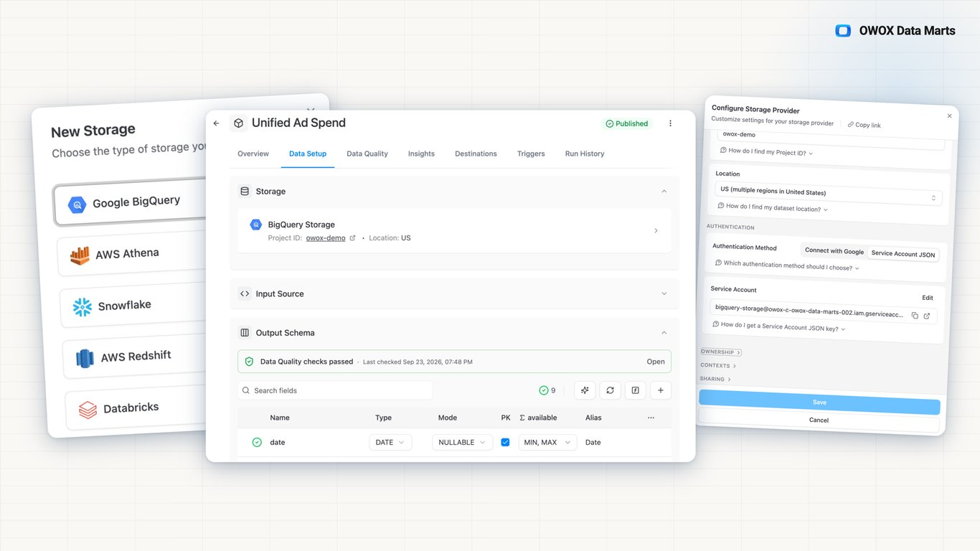Viewport: 980px width, 551px height.
Task: Click the external-link icon after owox-demo
Action: click(352, 238)
